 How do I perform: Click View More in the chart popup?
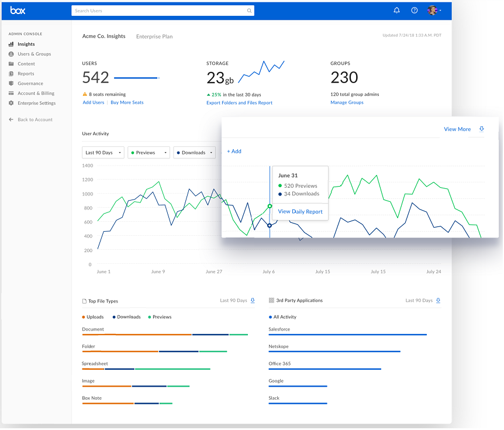[457, 129]
